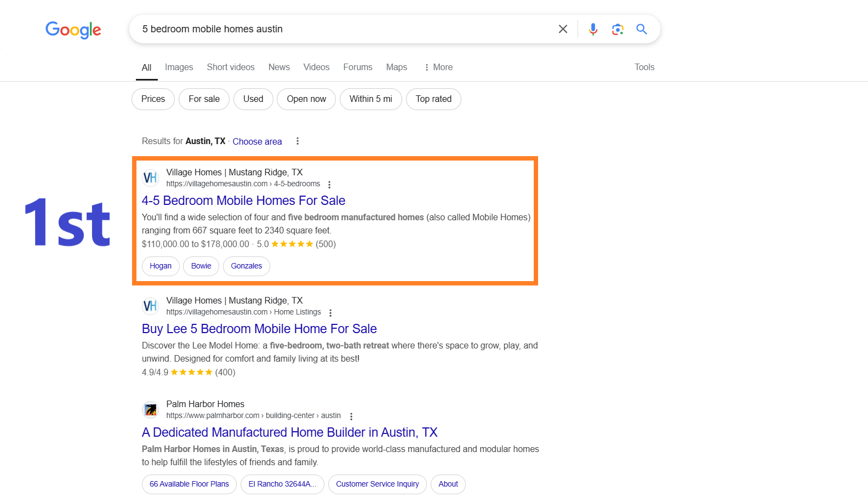This screenshot has width=868, height=503.
Task: Expand the More search categories menu
Action: pos(438,67)
